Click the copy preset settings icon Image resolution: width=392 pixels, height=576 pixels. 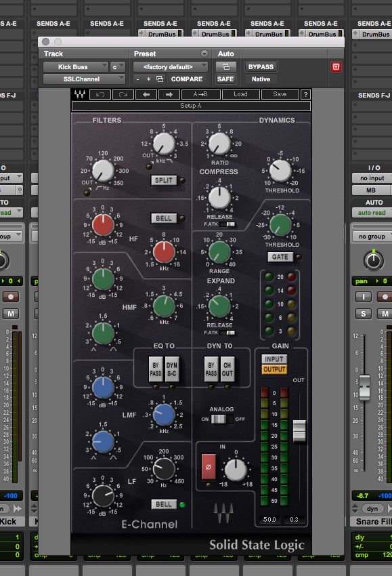[160, 79]
